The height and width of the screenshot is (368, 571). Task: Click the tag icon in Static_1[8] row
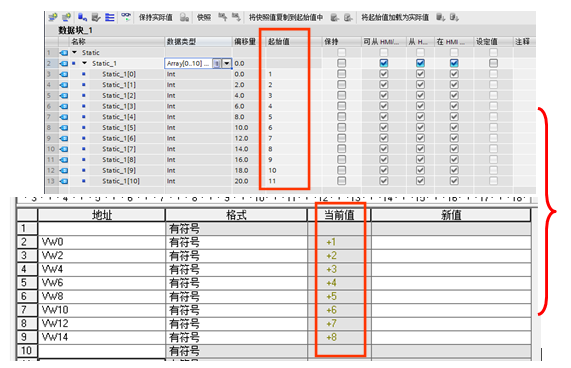(64, 160)
